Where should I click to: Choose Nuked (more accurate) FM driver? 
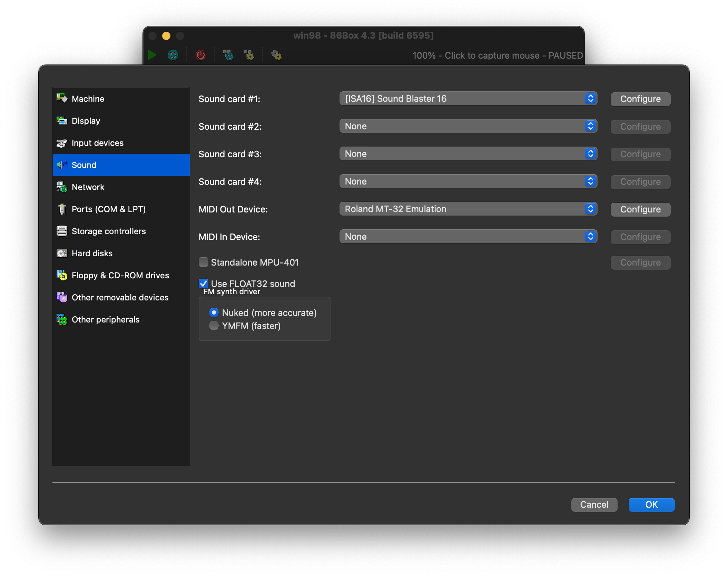point(214,312)
